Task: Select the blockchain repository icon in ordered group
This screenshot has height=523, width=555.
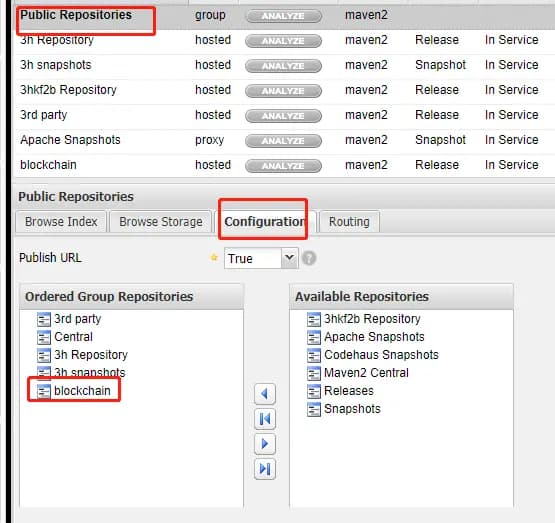Action: coord(44,391)
